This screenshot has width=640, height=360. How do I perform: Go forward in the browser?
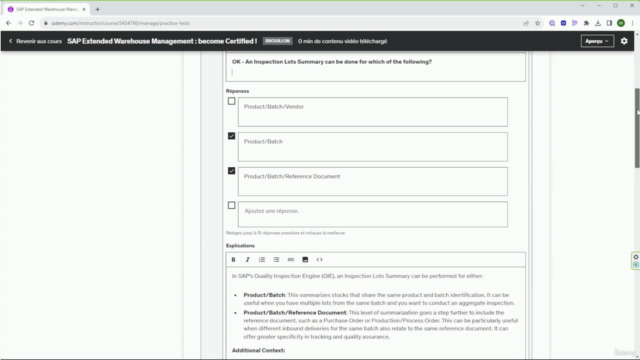(20, 23)
